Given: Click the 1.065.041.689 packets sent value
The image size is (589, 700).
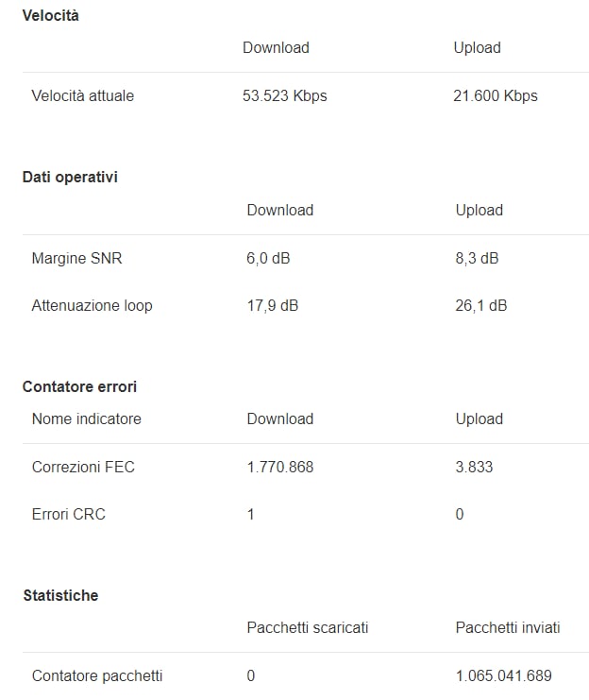Looking at the screenshot, I should [x=504, y=675].
